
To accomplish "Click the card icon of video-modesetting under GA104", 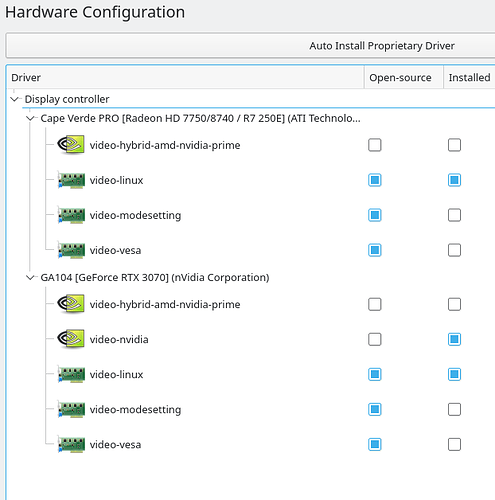I will pos(71,409).
